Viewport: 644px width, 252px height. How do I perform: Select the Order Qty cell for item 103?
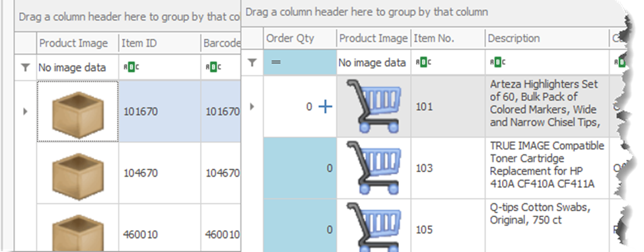[x=300, y=168]
